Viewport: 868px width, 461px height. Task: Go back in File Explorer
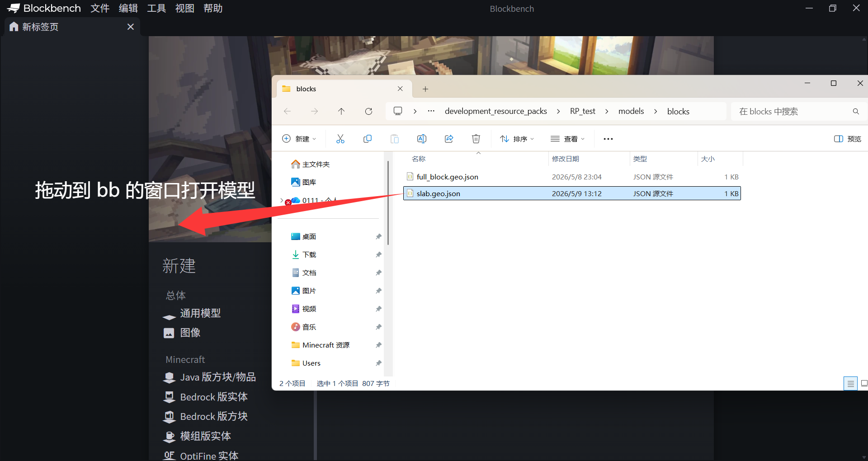[287, 111]
